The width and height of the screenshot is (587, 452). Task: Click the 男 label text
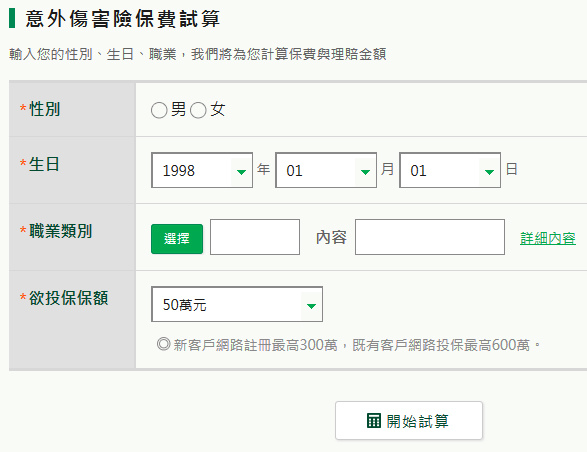pos(178,110)
